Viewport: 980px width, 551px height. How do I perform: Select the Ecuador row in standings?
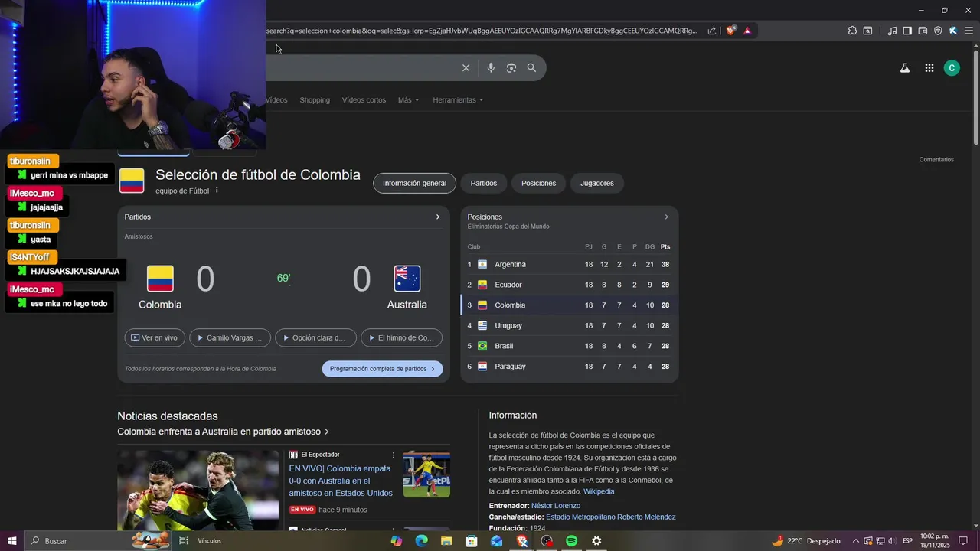569,285
